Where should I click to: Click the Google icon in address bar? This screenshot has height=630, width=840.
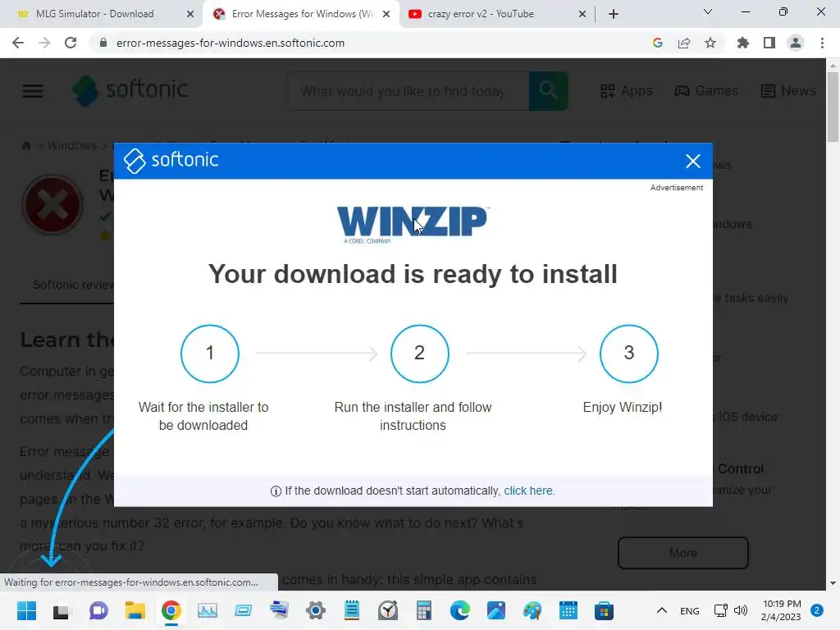pos(658,43)
